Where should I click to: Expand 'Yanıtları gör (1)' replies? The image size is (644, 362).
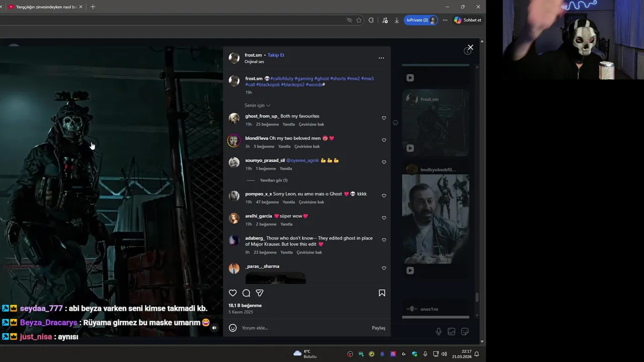click(274, 180)
